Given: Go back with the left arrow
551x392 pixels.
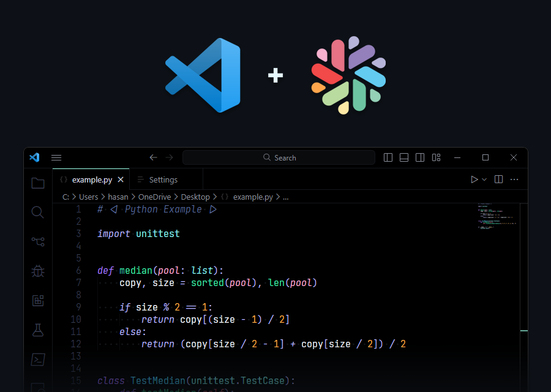Looking at the screenshot, I should pyautogui.click(x=153, y=157).
